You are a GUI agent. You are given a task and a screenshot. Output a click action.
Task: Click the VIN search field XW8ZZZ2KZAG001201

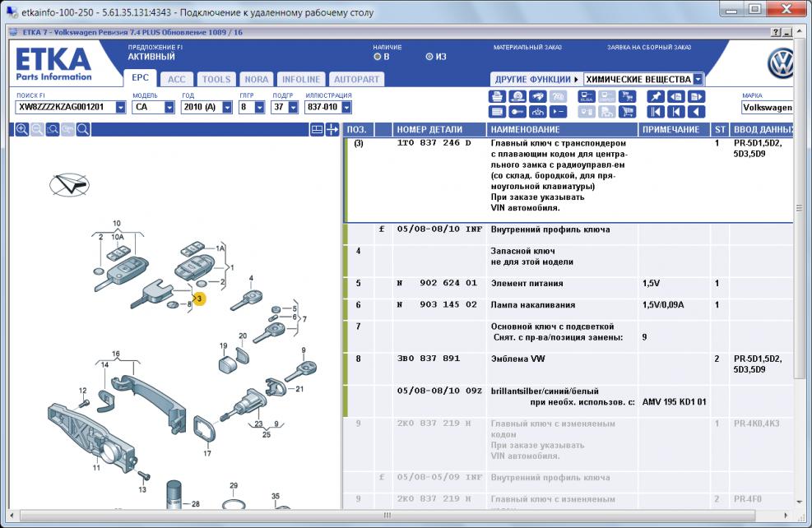point(67,107)
